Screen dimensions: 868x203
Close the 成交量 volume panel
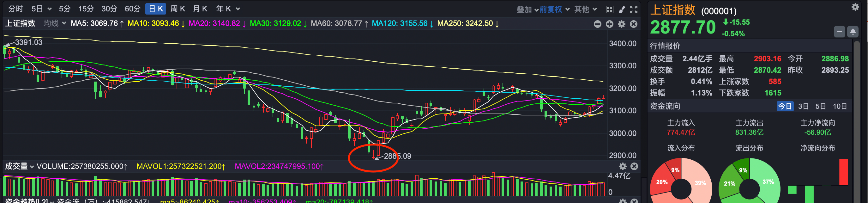(634, 166)
